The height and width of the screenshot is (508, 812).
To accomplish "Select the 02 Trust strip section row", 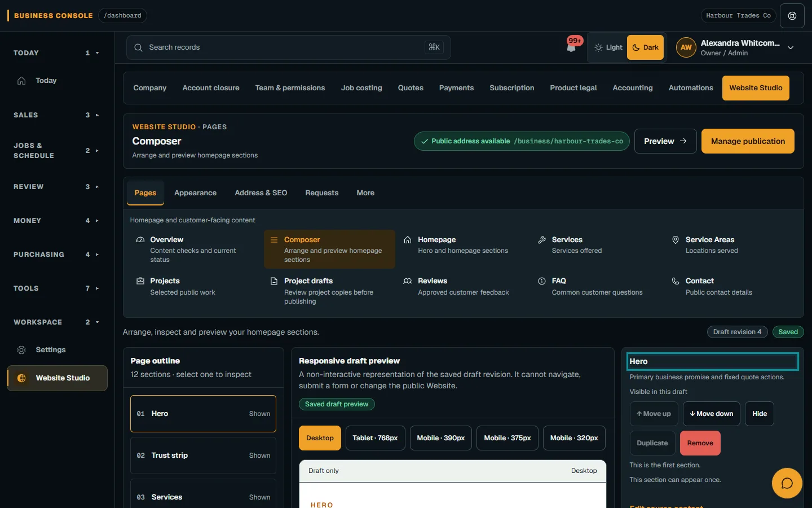I will [203, 456].
